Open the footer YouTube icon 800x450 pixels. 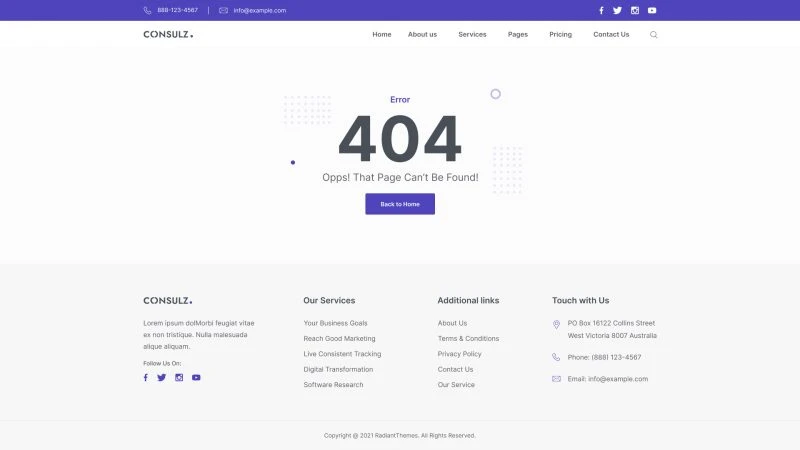[196, 377]
